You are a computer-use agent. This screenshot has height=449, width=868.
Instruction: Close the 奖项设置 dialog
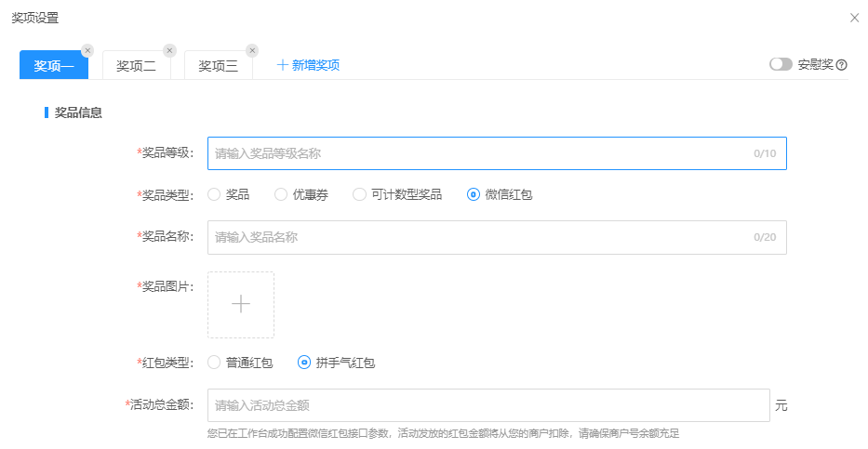click(x=854, y=18)
